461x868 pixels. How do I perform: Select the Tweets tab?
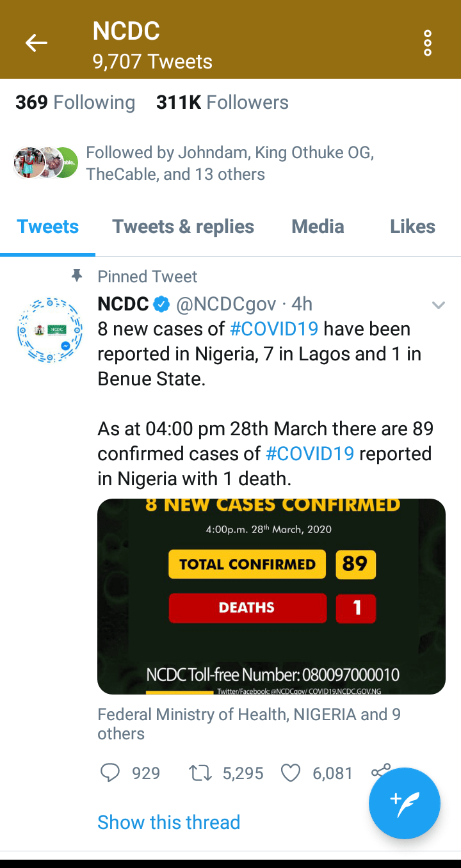[48, 227]
